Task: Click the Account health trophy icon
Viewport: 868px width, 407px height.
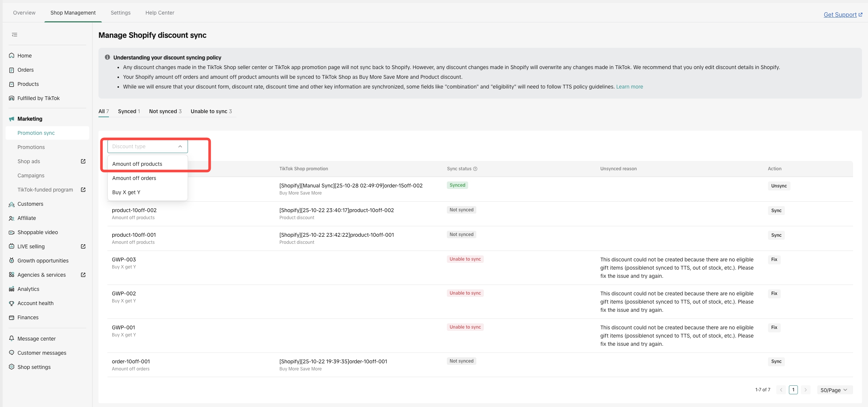Action: pos(12,303)
